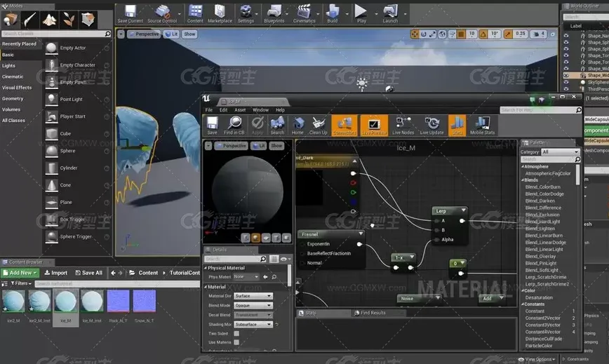Select the Foliage mode icon
Image resolution: width=609 pixels, height=364 pixels.
click(x=68, y=19)
